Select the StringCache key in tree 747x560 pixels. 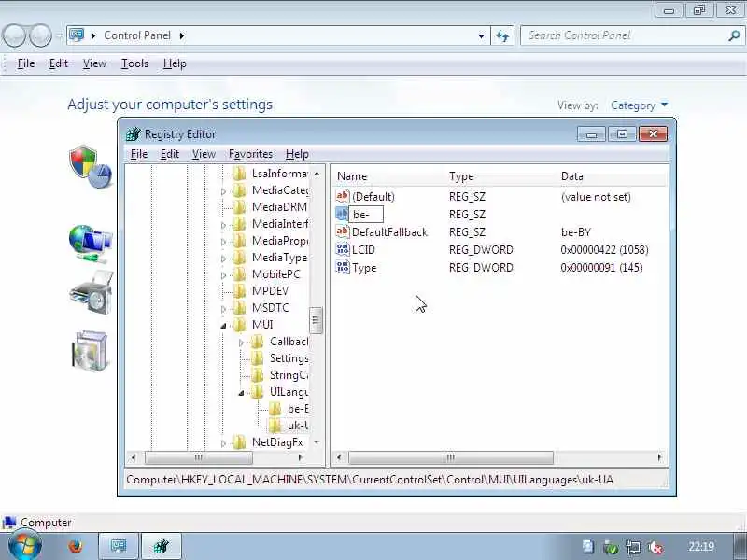(x=289, y=375)
